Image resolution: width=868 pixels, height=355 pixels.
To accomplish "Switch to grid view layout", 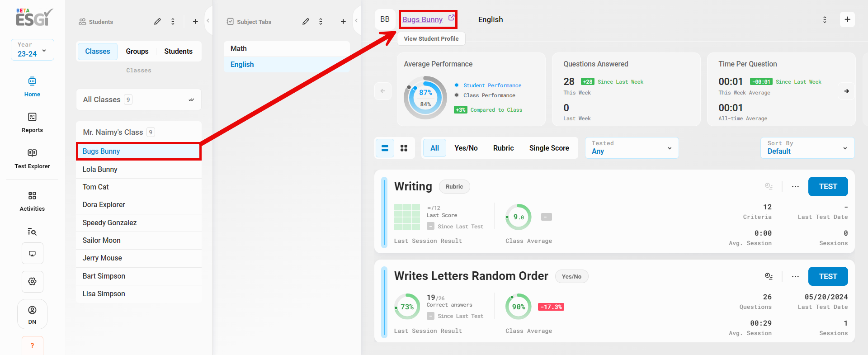I will click(x=404, y=148).
